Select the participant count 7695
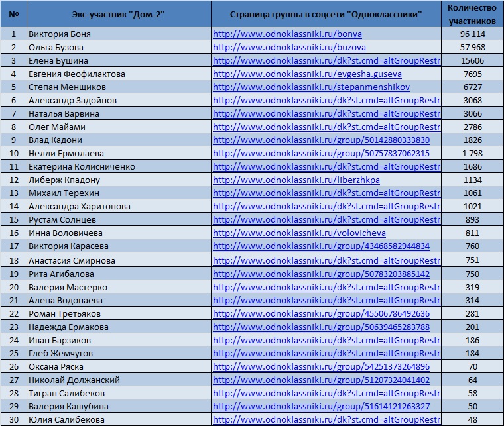This screenshot has height=426, width=504. [472, 74]
